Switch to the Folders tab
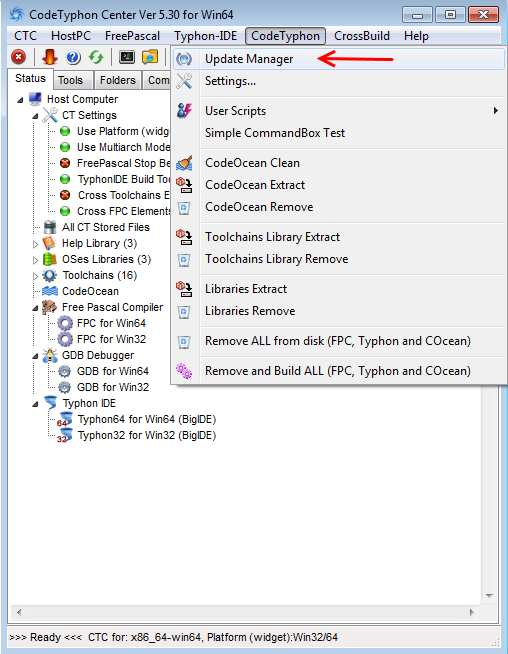This screenshot has width=508, height=654. point(118,80)
